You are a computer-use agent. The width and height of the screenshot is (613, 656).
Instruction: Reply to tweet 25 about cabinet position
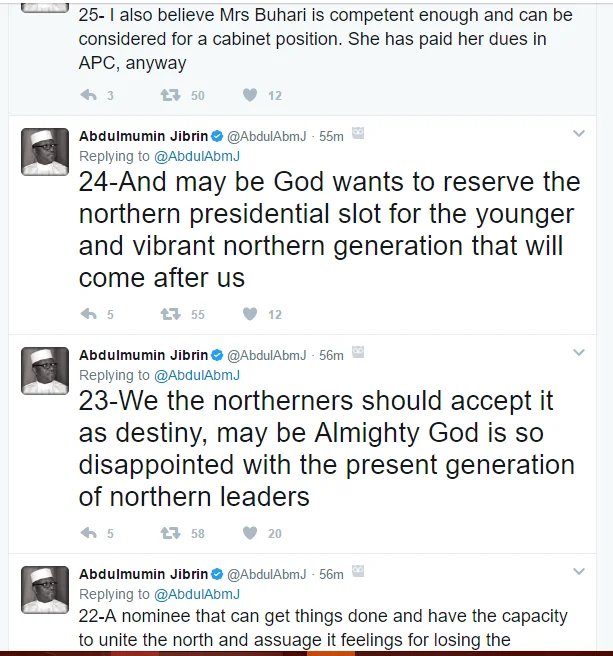point(89,95)
